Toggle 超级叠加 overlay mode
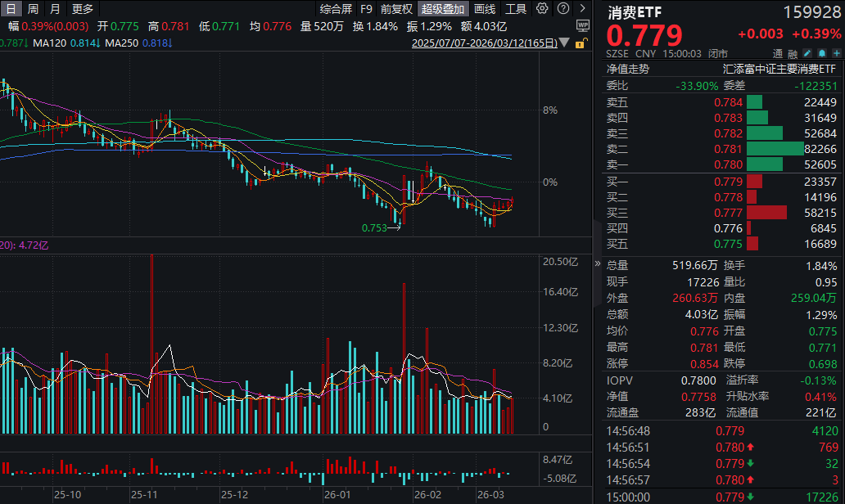The width and height of the screenshot is (845, 504). (x=443, y=9)
